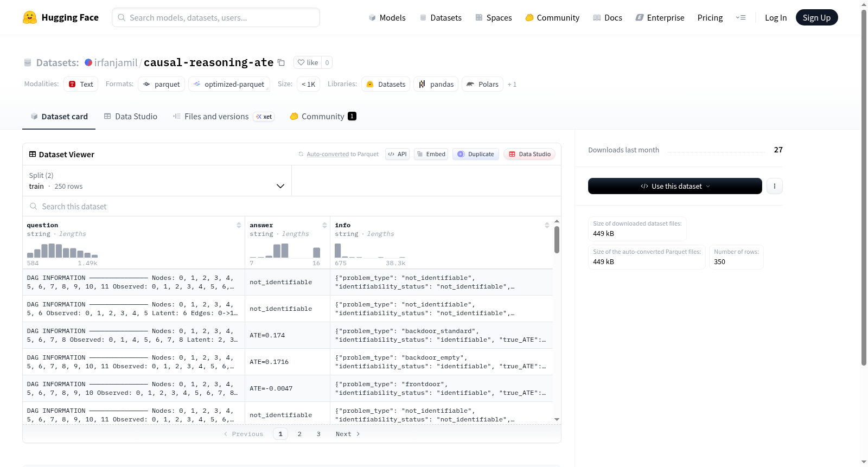868x467 pixels.
Task: Click the answer lengths histogram
Action: point(285,251)
